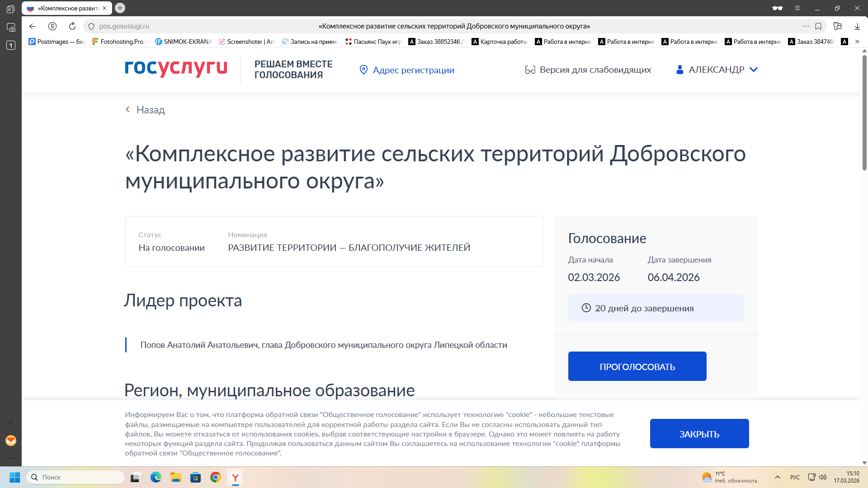The height and width of the screenshot is (488, 868).
Task: Expand hidden system tray icons
Action: (778, 477)
